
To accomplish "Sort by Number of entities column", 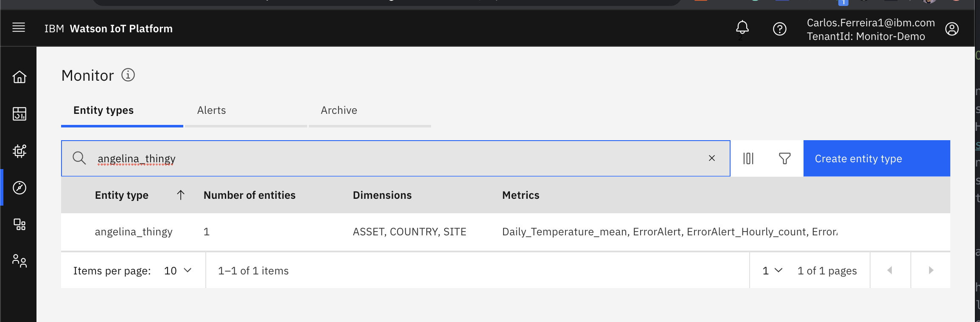I will point(249,195).
